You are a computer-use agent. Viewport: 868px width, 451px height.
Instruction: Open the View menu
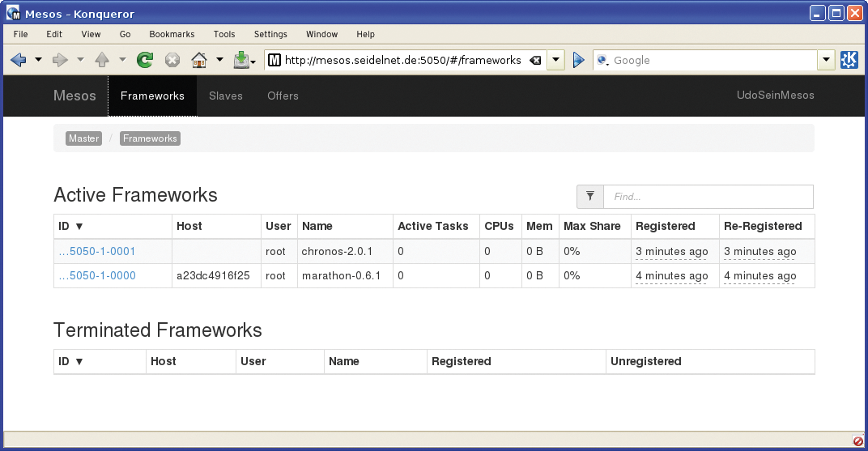coord(91,34)
